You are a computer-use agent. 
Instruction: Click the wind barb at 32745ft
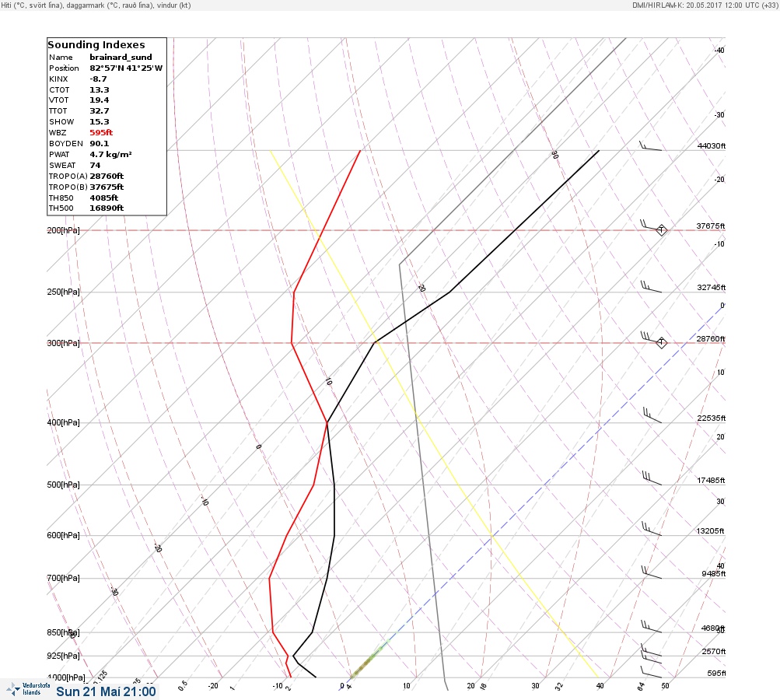(651, 287)
